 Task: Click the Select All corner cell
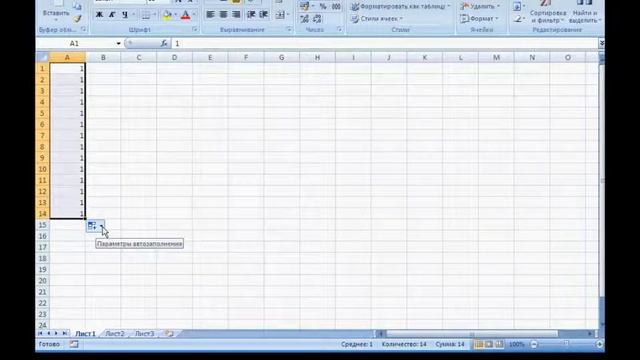tap(42, 57)
